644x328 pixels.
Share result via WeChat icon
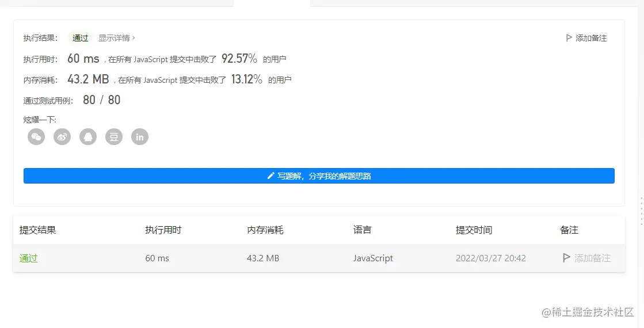click(36, 137)
